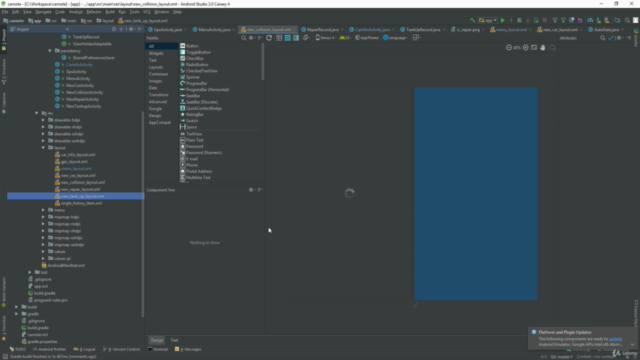This screenshot has width=640, height=360.
Task: Switch to AutoData.java editor tab
Action: pos(606,30)
